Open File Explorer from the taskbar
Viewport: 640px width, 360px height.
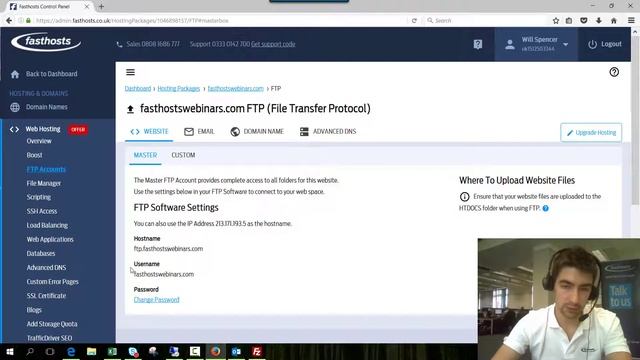[91, 351]
